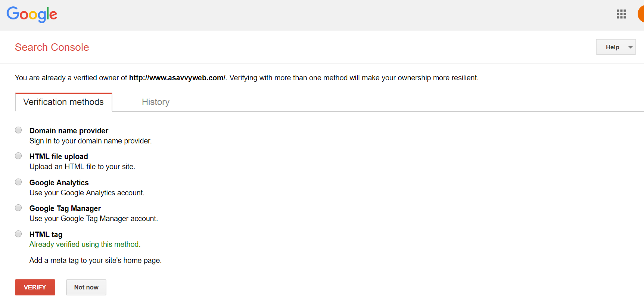Click the HTML file upload label
The image size is (644, 307).
click(x=59, y=156)
